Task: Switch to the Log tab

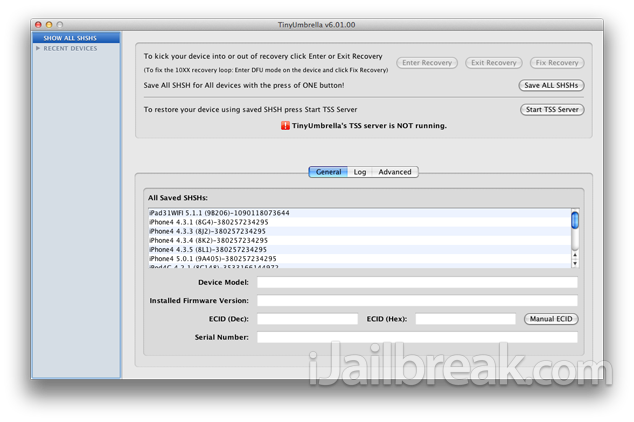Action: [x=359, y=172]
